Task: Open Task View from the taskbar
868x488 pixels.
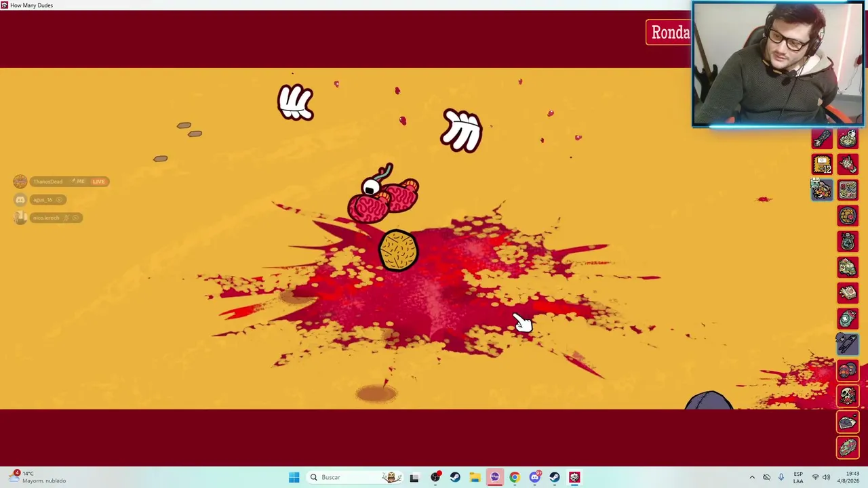Action: [x=414, y=477]
